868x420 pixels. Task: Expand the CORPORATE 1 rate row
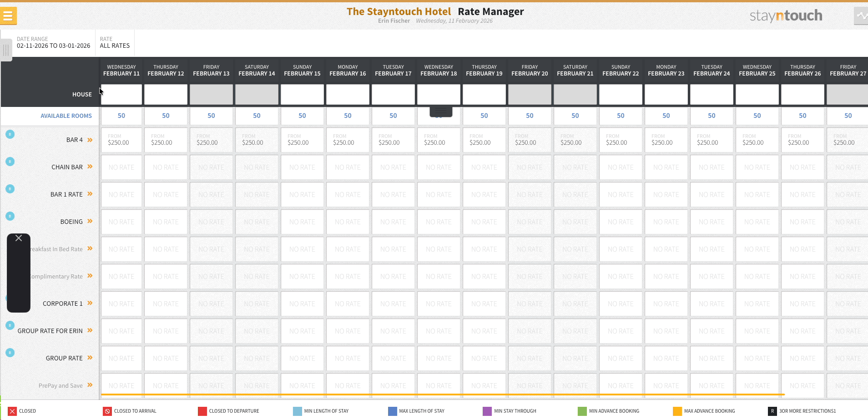point(90,303)
